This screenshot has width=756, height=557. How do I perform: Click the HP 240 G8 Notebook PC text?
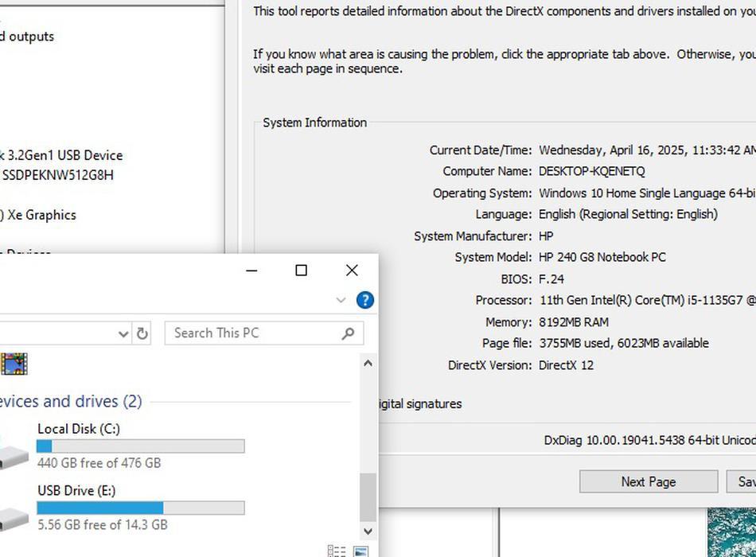click(x=602, y=257)
